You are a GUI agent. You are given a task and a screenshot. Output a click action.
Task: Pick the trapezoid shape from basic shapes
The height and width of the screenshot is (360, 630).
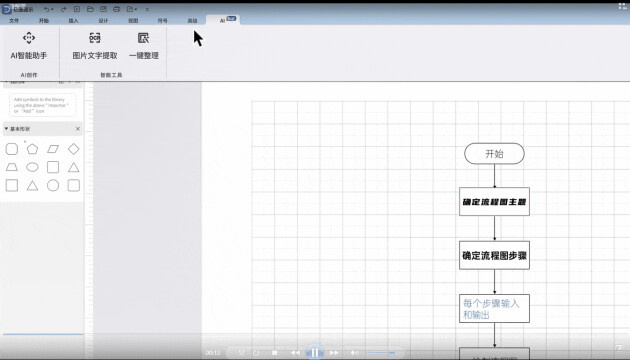(12, 167)
